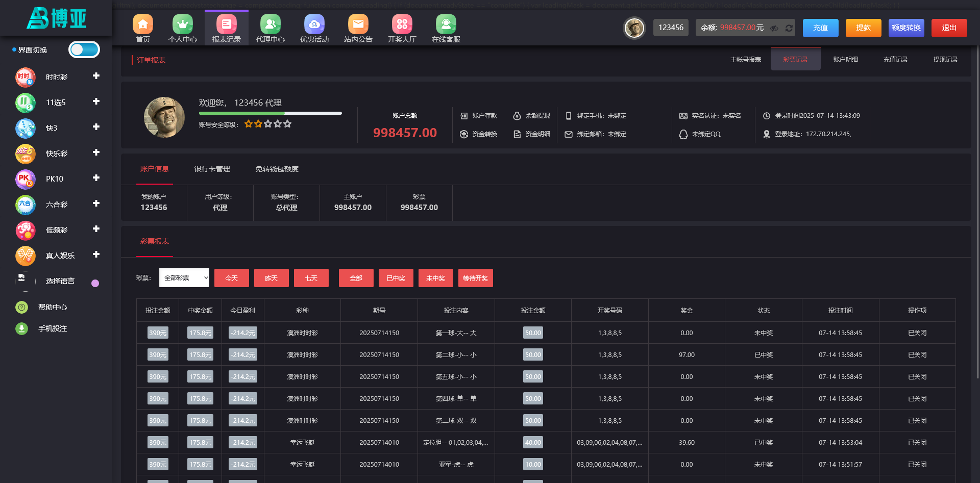The width and height of the screenshot is (980, 483).
Task: Switch to 提现记录 tab
Action: pos(945,60)
